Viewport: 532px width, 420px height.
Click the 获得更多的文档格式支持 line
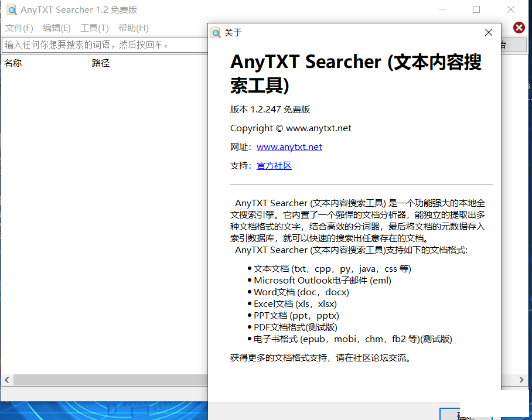pyautogui.click(x=320, y=358)
